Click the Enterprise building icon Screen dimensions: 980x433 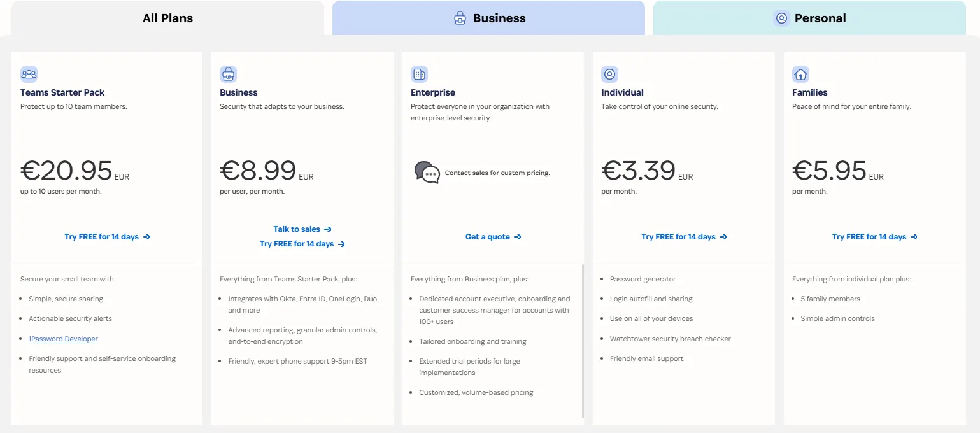point(419,74)
